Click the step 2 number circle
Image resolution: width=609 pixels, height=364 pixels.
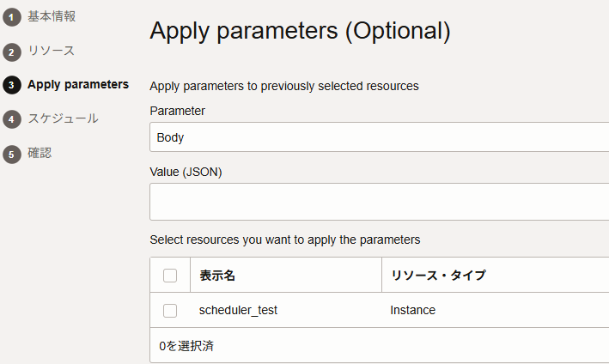[12, 52]
